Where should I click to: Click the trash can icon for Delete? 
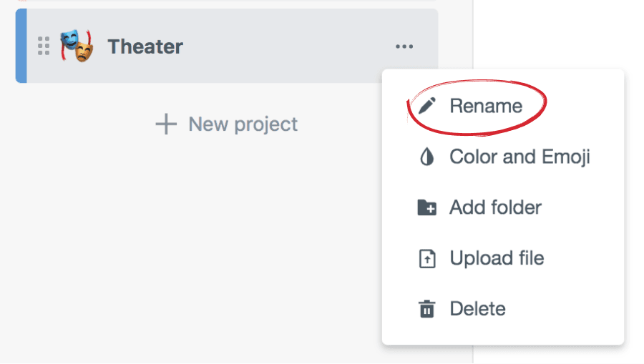point(427,310)
